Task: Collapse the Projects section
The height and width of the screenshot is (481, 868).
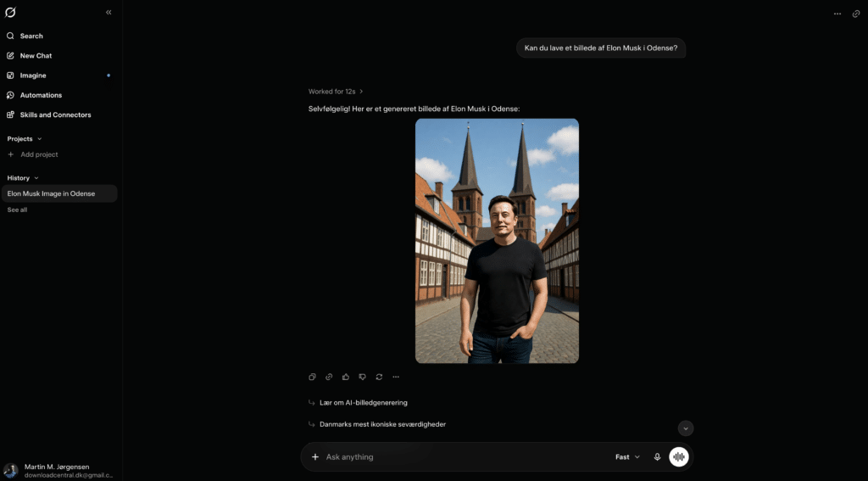Action: click(25, 138)
